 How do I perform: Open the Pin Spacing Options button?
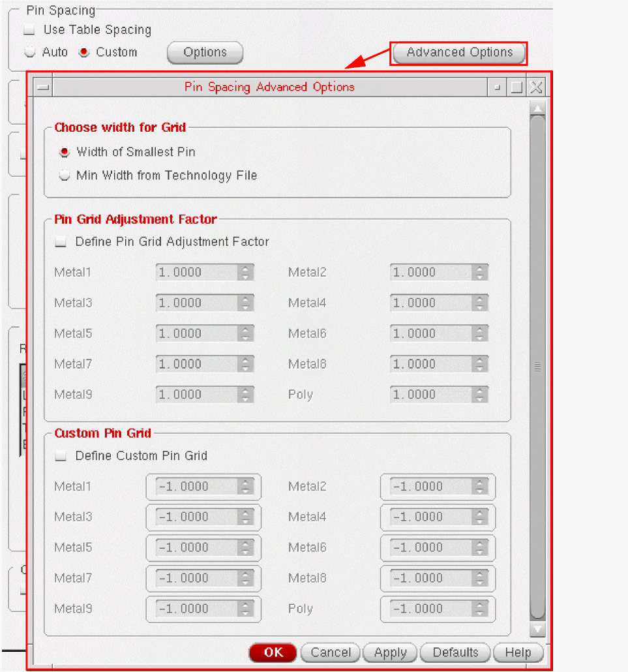tap(205, 52)
